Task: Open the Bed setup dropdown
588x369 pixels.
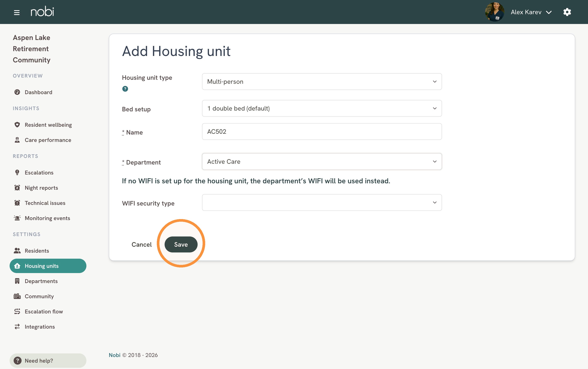Action: (x=322, y=108)
